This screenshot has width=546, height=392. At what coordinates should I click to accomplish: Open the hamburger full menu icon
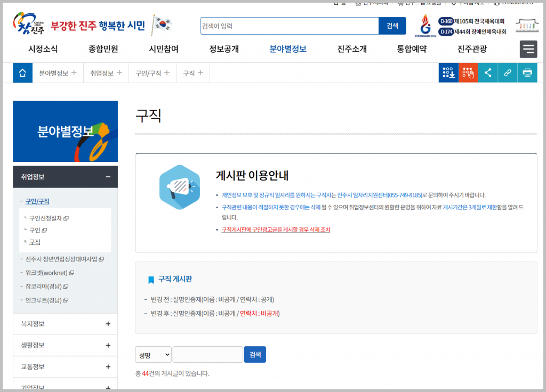528,49
